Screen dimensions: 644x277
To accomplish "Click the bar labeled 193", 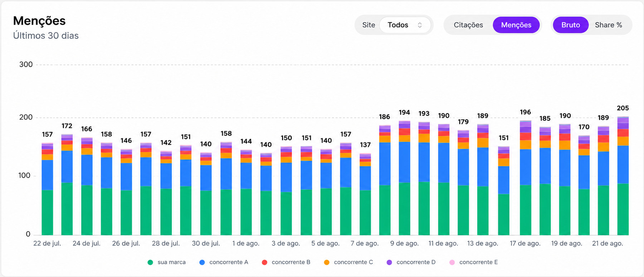I will point(424,178).
